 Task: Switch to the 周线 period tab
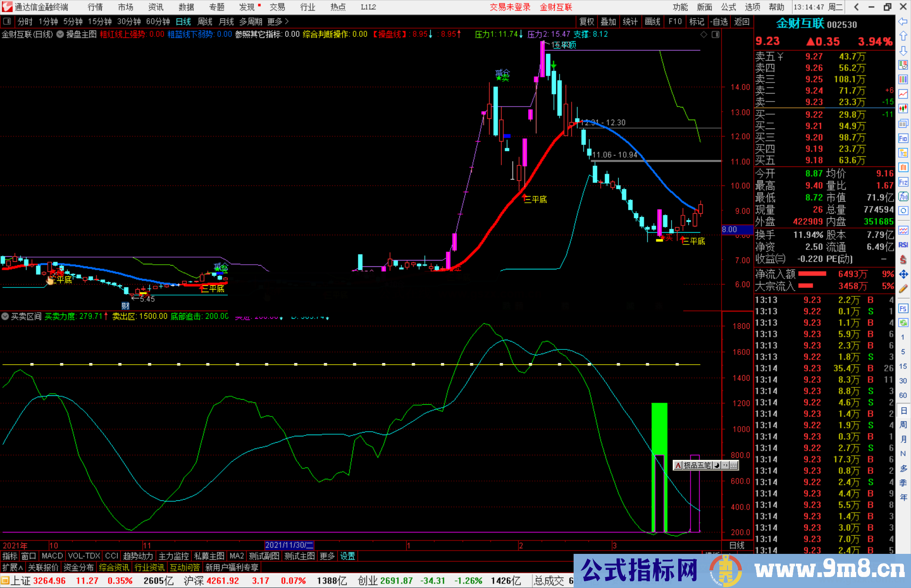tap(205, 21)
